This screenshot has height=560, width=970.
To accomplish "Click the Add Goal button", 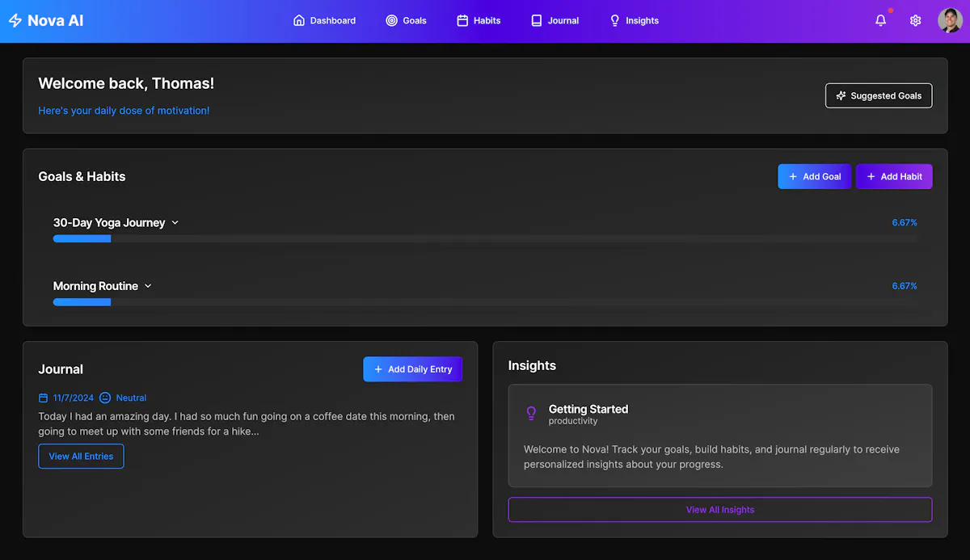I will pos(814,177).
